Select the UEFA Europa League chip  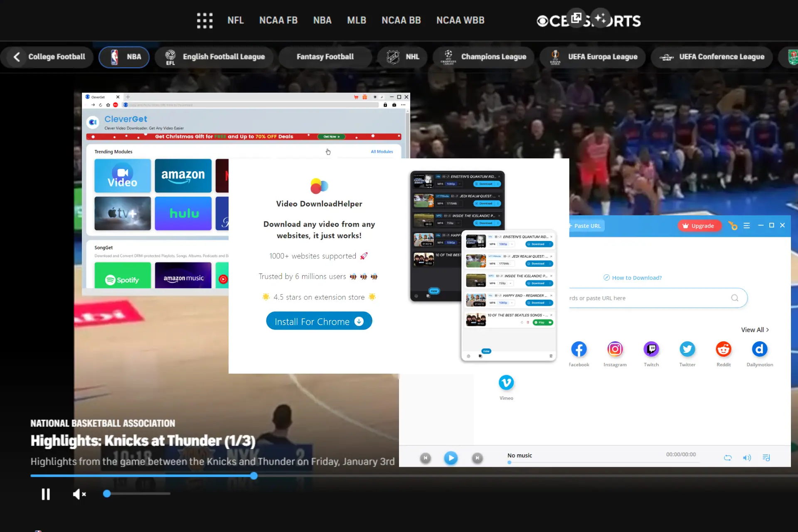click(x=593, y=57)
